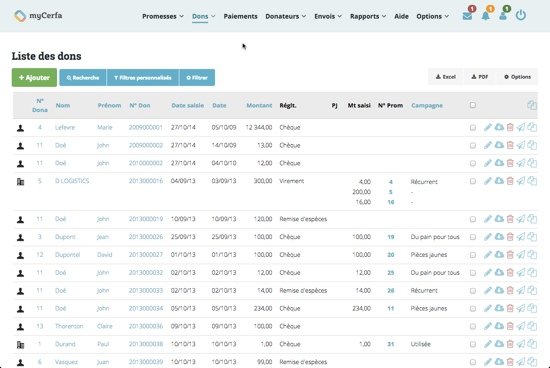This screenshot has width=550, height=368.
Task: Check the box for donation 2009000001
Action: pyautogui.click(x=472, y=128)
